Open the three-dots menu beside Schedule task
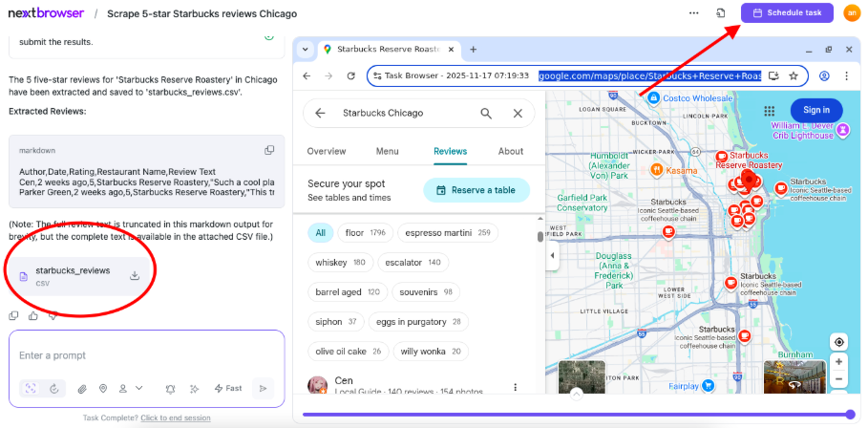 coord(693,12)
